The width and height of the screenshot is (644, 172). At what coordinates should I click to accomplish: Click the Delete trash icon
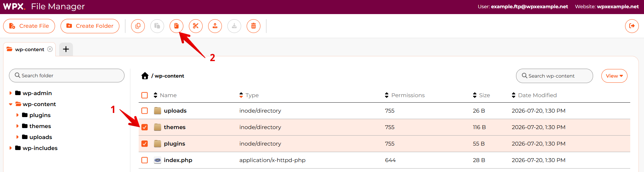(x=254, y=26)
